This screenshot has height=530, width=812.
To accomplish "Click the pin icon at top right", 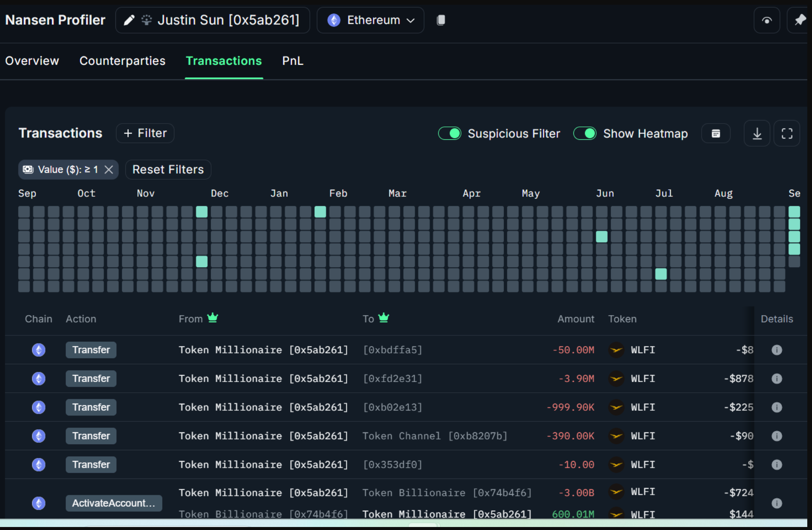I will tap(799, 20).
